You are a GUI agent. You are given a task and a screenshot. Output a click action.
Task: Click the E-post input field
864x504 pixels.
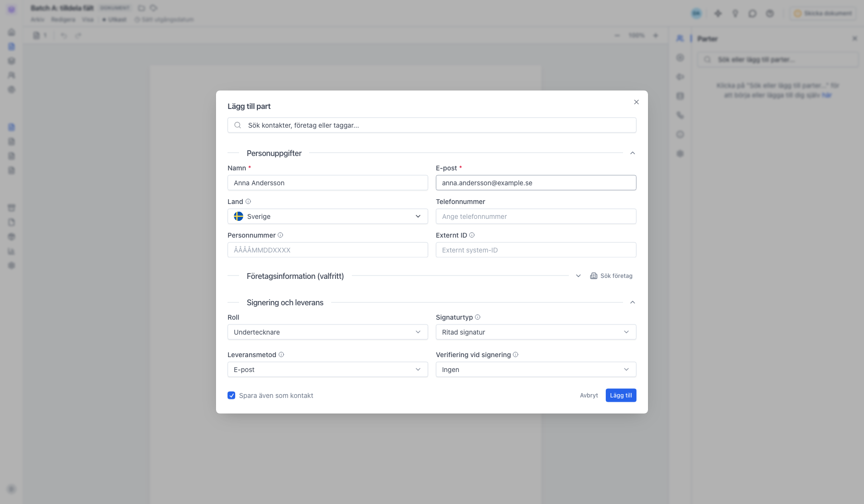pyautogui.click(x=536, y=183)
